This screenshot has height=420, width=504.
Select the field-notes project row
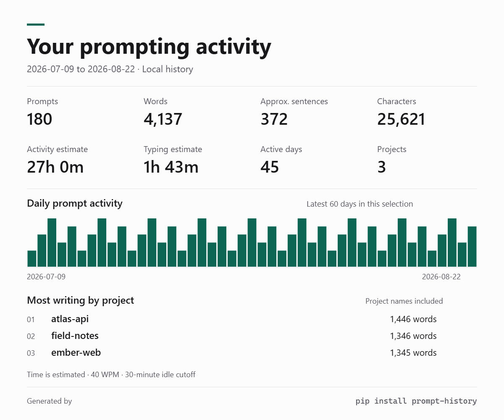tap(252, 336)
